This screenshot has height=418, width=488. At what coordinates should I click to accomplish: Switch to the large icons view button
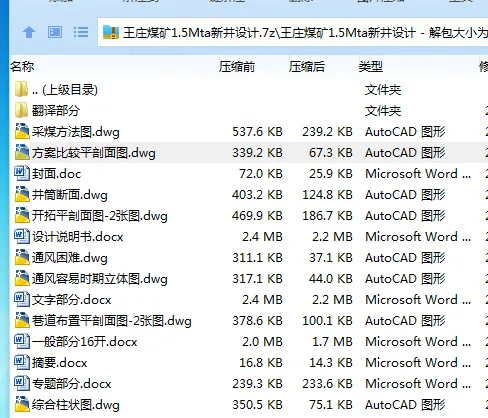(x=55, y=32)
